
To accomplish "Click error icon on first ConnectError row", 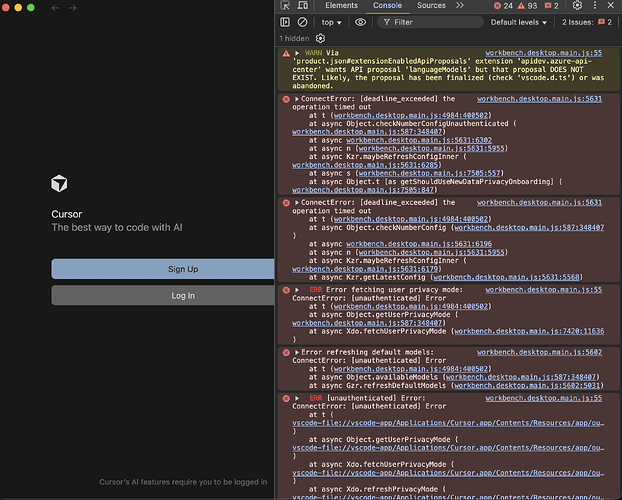I will coord(286,99).
